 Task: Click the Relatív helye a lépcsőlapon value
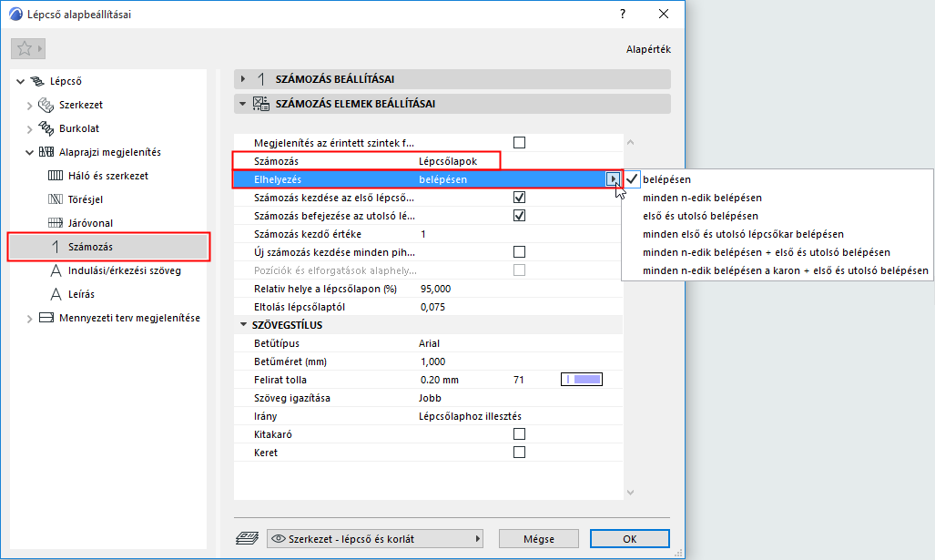tap(435, 289)
